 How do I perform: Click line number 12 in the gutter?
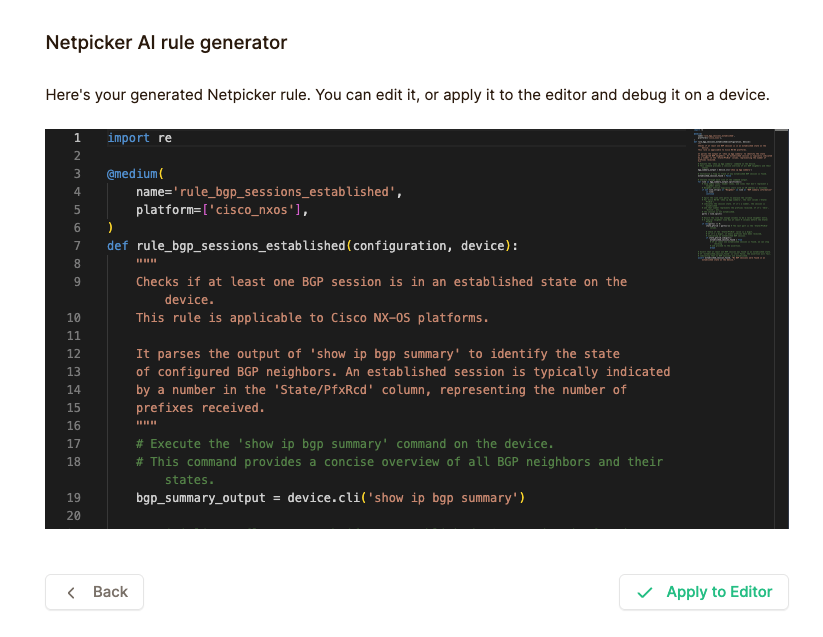(x=76, y=354)
